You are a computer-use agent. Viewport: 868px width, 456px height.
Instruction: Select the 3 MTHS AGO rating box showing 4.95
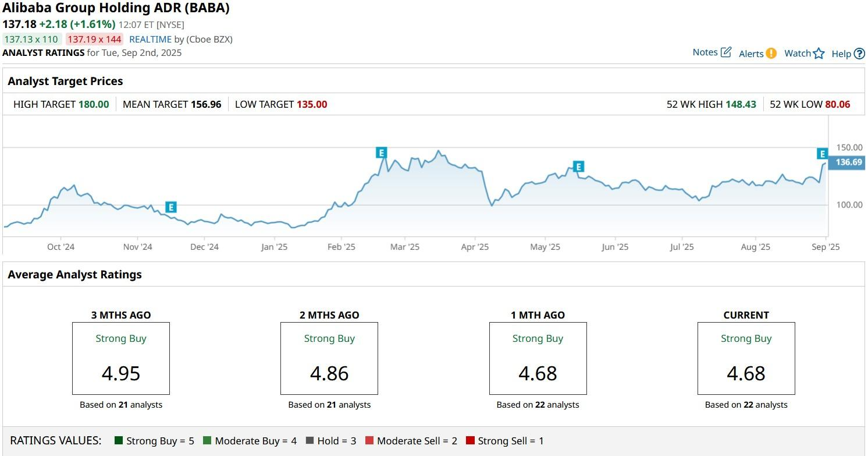click(121, 358)
